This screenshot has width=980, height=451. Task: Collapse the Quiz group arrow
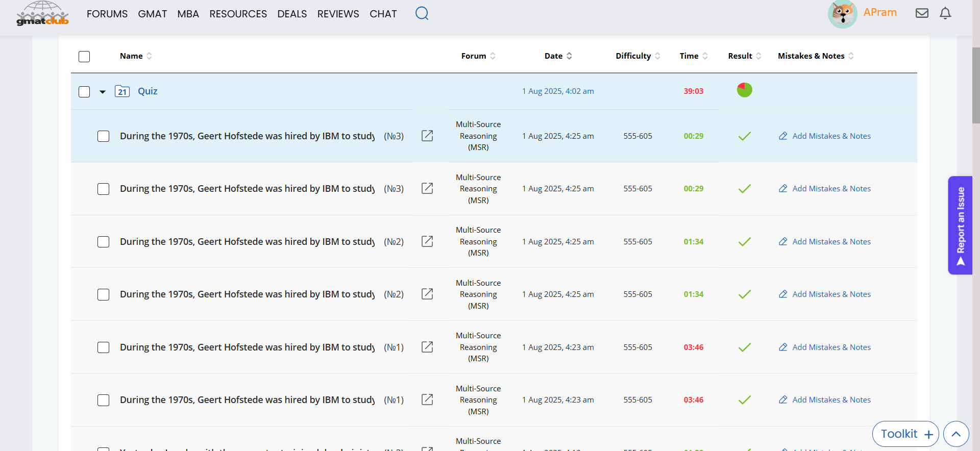click(103, 92)
